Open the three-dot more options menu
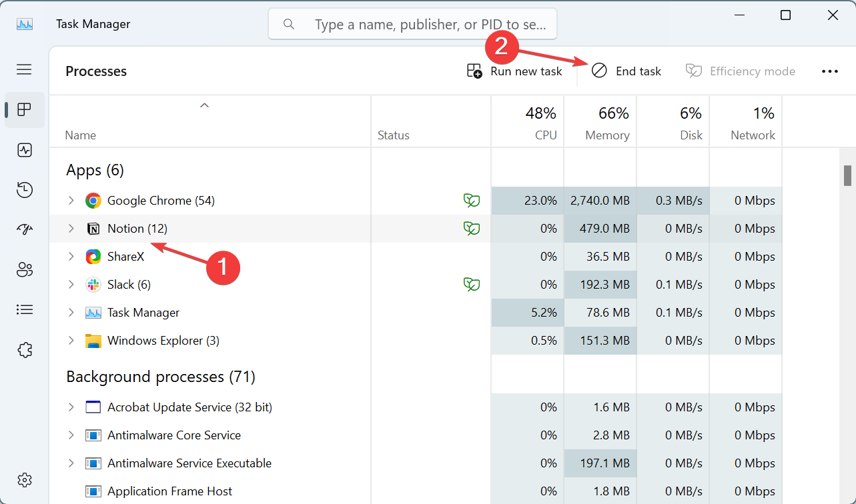This screenshot has width=856, height=504. pyautogui.click(x=830, y=71)
